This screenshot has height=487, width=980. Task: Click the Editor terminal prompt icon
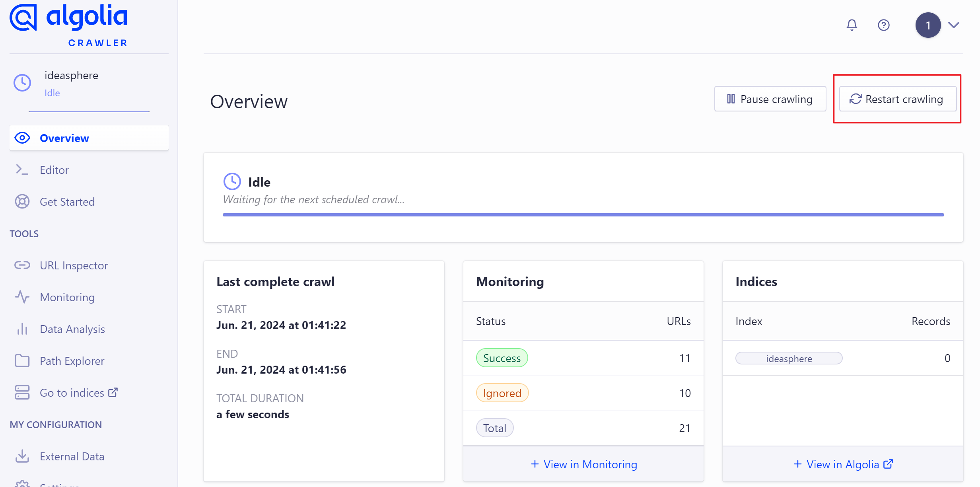[x=22, y=170]
